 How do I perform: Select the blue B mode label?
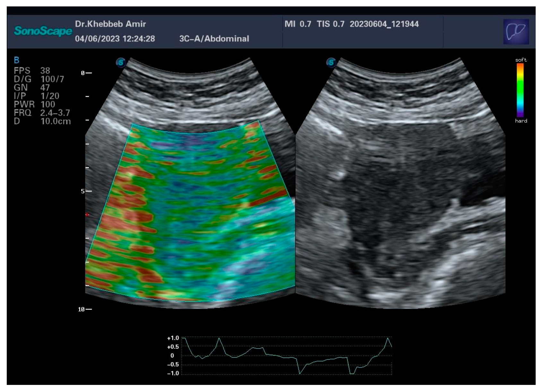(x=17, y=60)
